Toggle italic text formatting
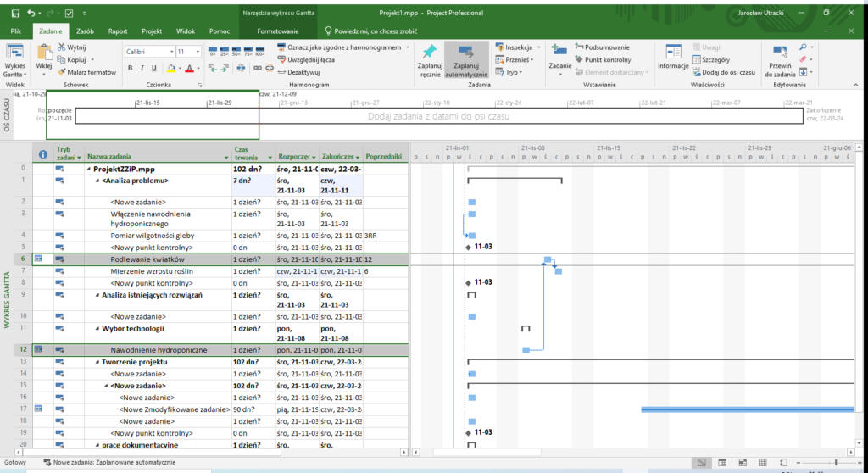 (142, 68)
